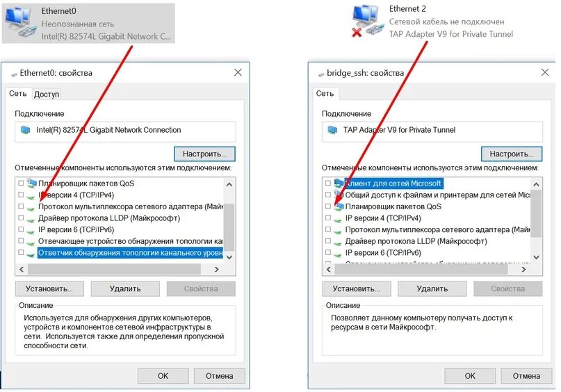Click the IPv6 protocol icon in Ethernet0 list
Viewport: 561px width, 392px height.
pyautogui.click(x=31, y=231)
